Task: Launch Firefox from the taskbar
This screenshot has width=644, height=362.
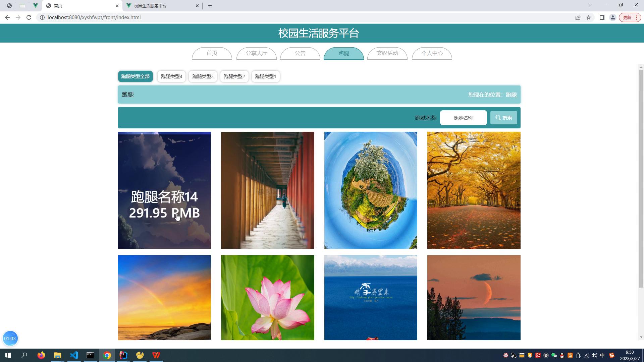Action: pos(41,355)
